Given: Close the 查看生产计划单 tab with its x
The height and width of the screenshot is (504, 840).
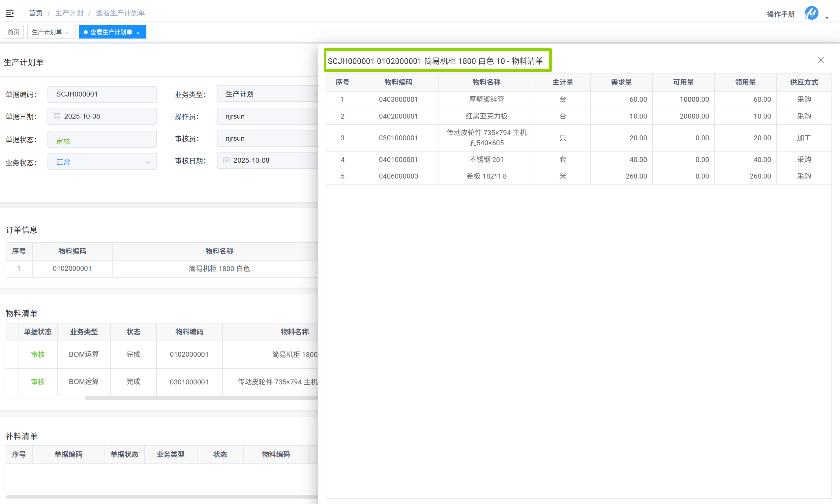Looking at the screenshot, I should point(138,33).
